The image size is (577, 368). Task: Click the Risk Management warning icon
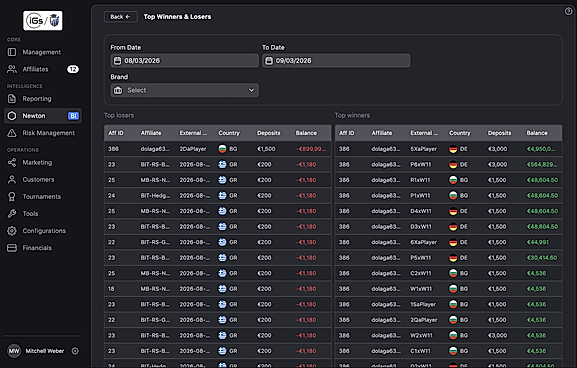click(x=12, y=133)
